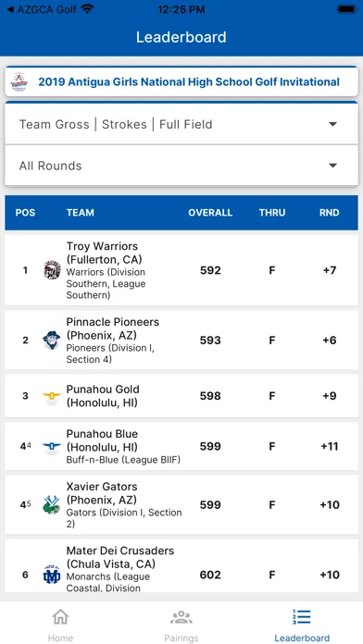Tap the Home icon in bottom bar
Viewport: 363px width, 644px height.
pos(60,616)
